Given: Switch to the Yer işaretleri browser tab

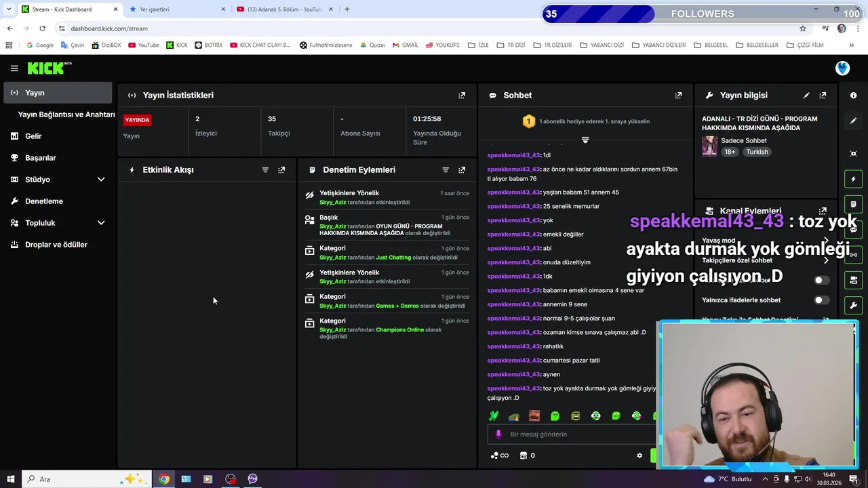Looking at the screenshot, I should coord(177,9).
